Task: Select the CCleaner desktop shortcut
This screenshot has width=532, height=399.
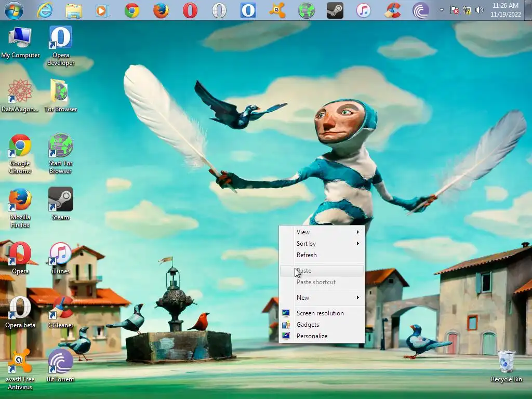Action: pos(60,312)
